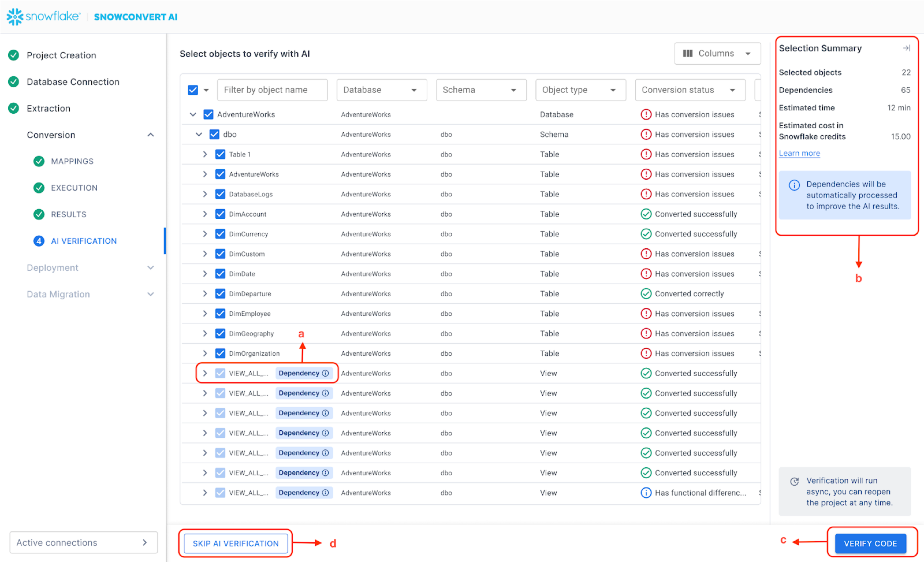924x562 pixels.
Task: Toggle the dbo schema checkbox
Action: (214, 134)
